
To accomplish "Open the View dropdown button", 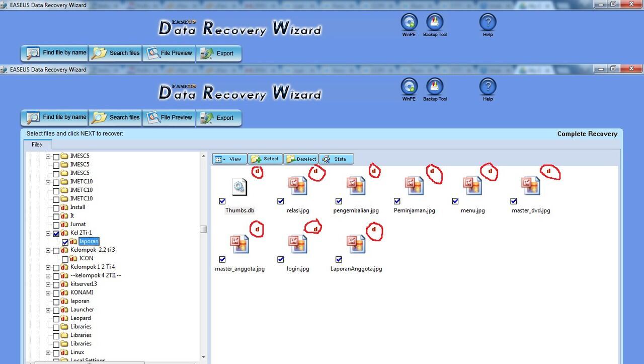I will tap(229, 159).
